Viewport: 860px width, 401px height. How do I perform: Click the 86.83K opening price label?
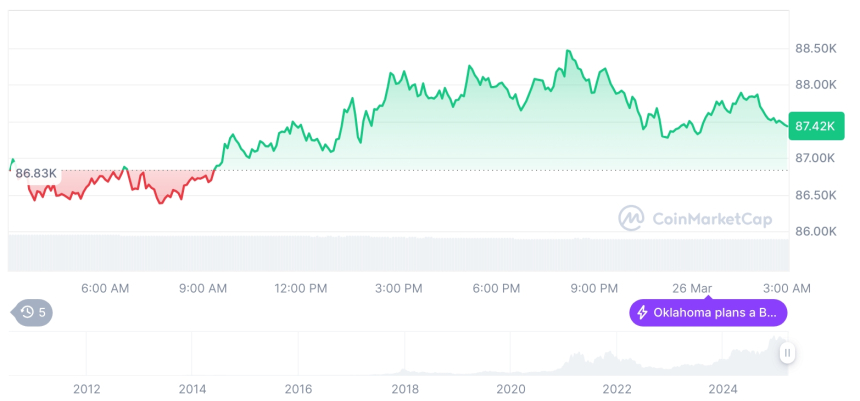click(x=36, y=173)
